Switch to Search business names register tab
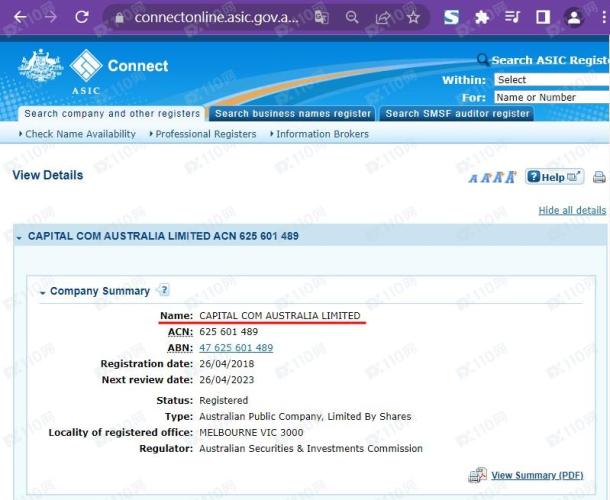 293,114
